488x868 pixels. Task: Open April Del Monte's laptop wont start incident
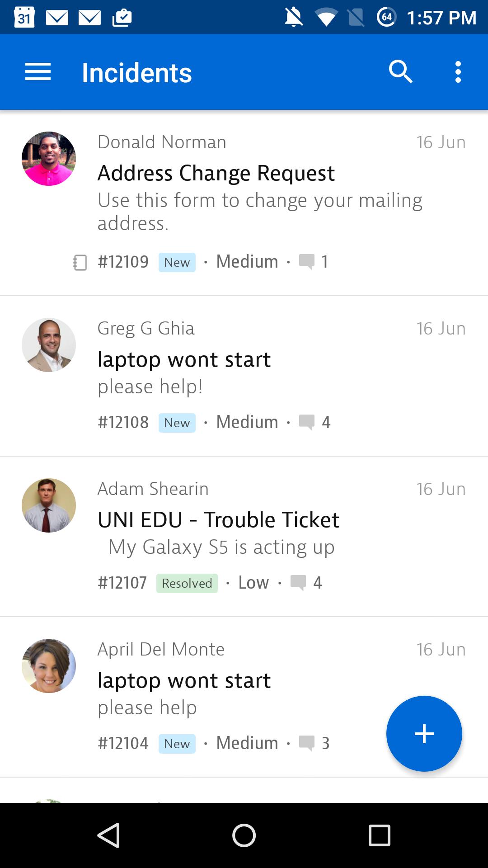pyautogui.click(x=184, y=680)
